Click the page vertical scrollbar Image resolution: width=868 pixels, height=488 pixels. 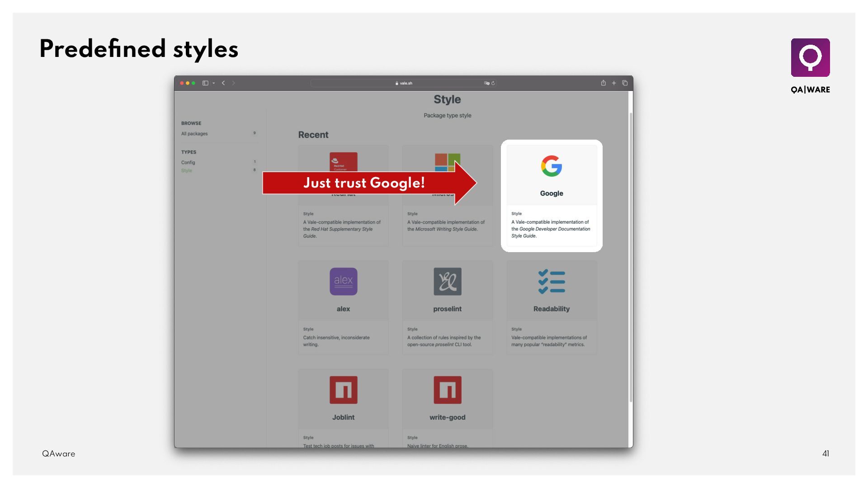(x=631, y=258)
